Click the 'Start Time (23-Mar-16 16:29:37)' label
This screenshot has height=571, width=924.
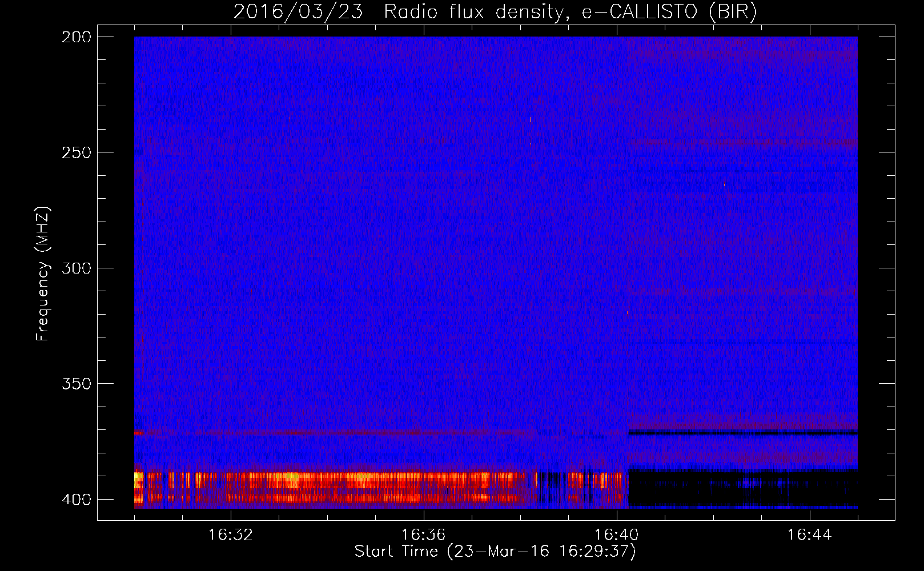click(x=495, y=552)
